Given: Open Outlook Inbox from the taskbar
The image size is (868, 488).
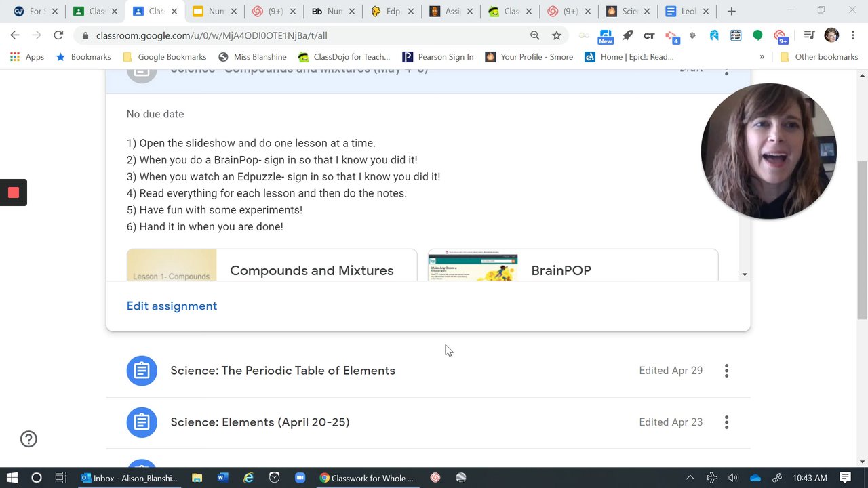Looking at the screenshot, I should tap(130, 478).
